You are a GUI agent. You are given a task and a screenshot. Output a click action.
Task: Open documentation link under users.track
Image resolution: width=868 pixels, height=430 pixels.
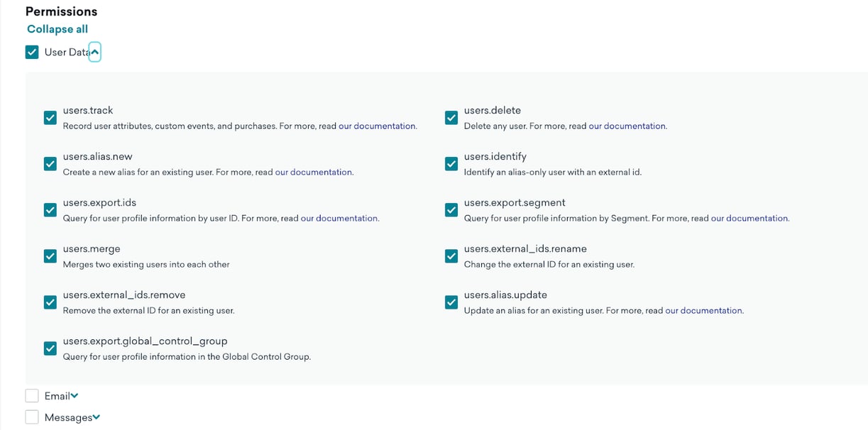(x=377, y=126)
